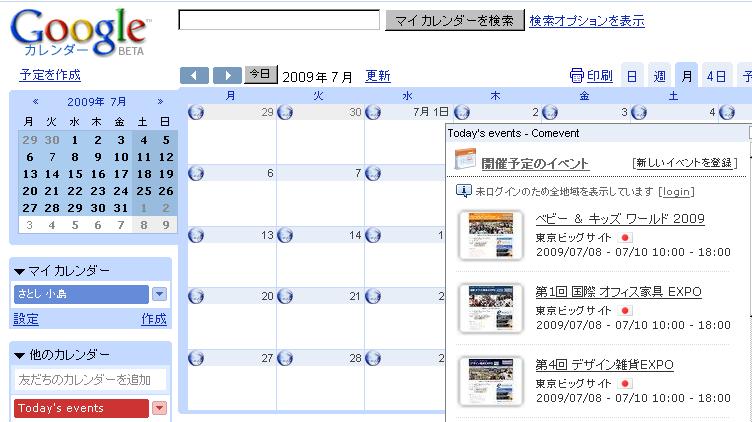752x422 pixels.
Task: Go to previous month with left arrow button
Action: pyautogui.click(x=194, y=75)
